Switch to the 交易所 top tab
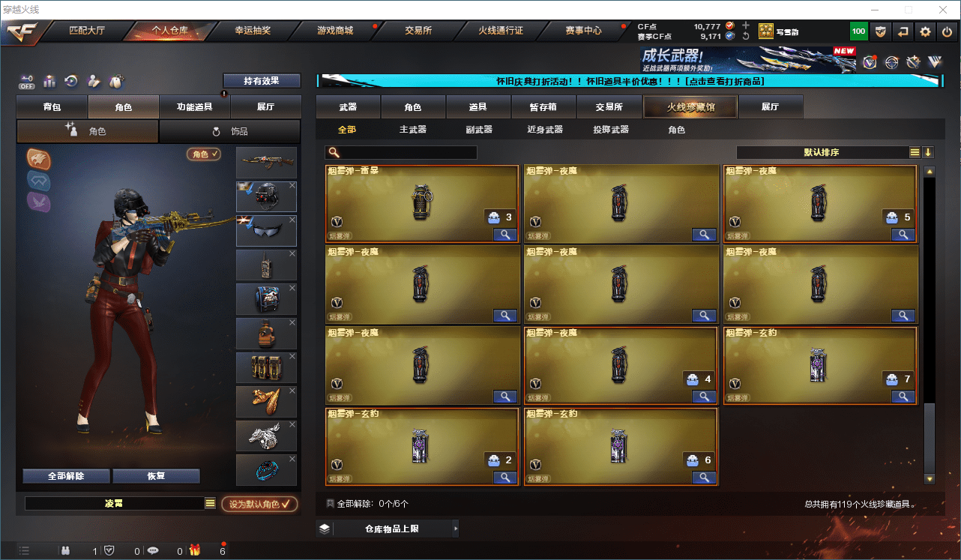 point(418,31)
